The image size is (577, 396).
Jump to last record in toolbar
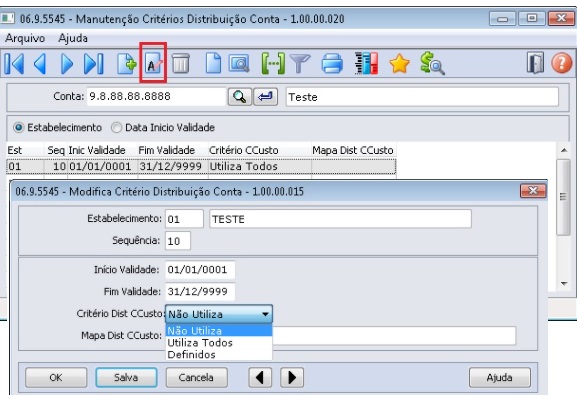click(x=94, y=64)
